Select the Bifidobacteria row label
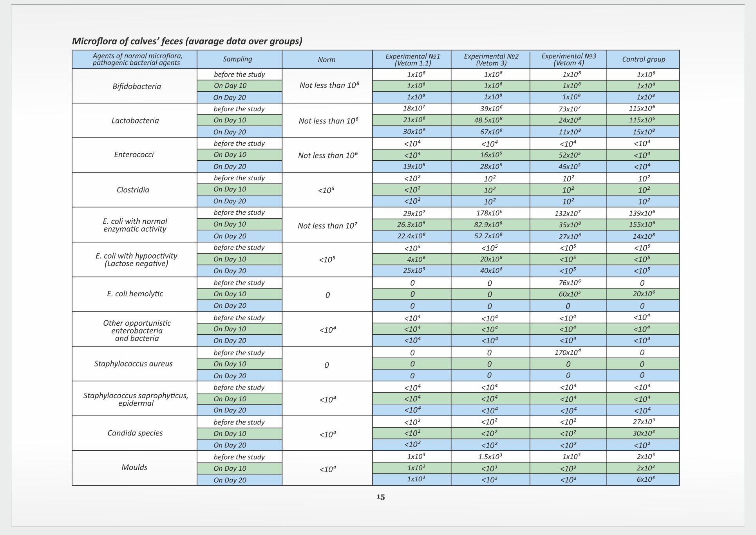Viewport: 756px width, 535px height. tap(137, 86)
